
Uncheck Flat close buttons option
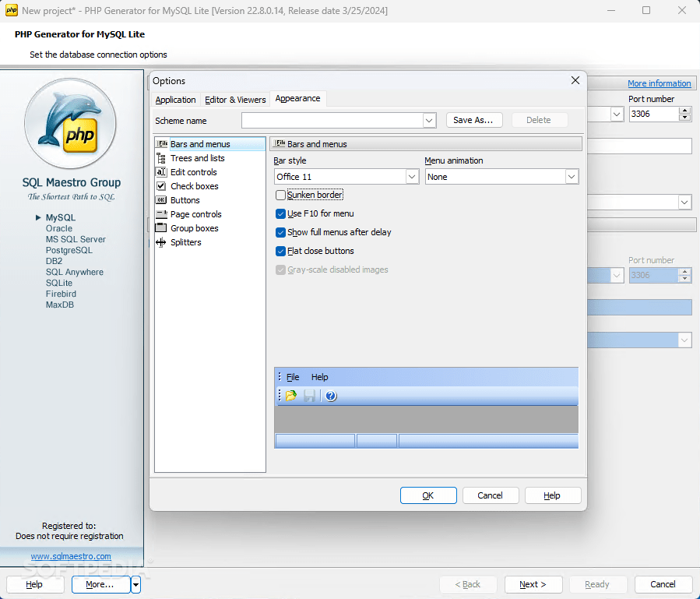click(x=280, y=251)
